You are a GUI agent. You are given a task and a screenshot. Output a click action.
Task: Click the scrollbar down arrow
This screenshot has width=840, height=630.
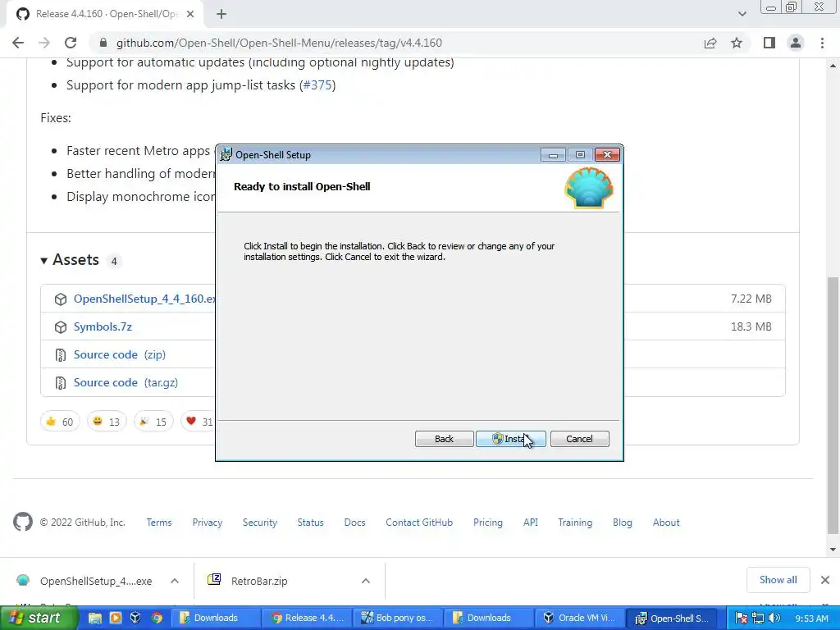[x=833, y=549]
